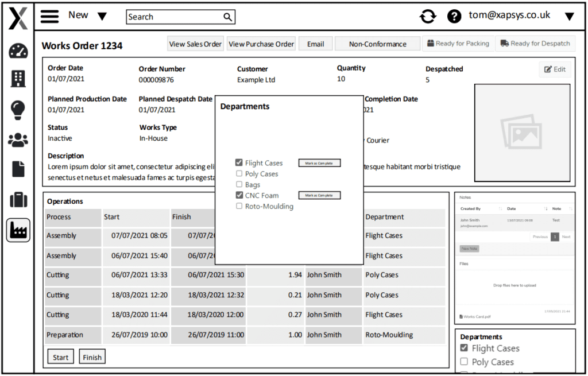The image size is (588, 376).
Task: Click the works order image placeholder
Action: click(x=523, y=133)
